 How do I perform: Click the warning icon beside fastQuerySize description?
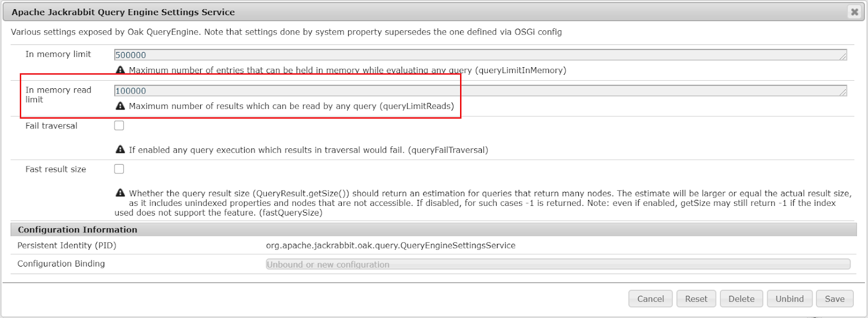[120, 193]
